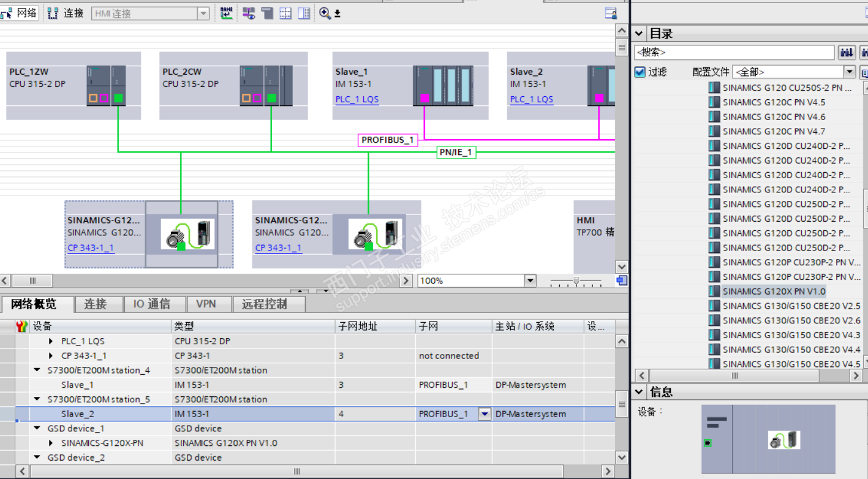Click the zoom magnifier tool icon
The height and width of the screenshot is (479, 868).
pyautogui.click(x=325, y=13)
